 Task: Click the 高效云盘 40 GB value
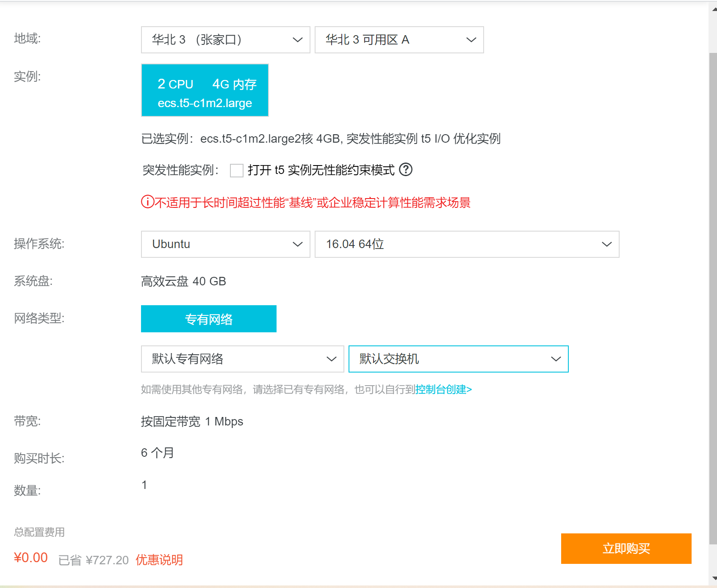pyautogui.click(x=183, y=281)
